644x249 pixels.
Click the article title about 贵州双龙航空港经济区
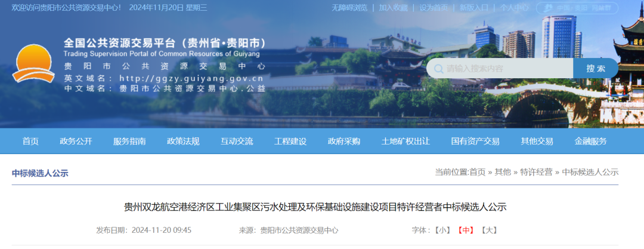coord(315,207)
